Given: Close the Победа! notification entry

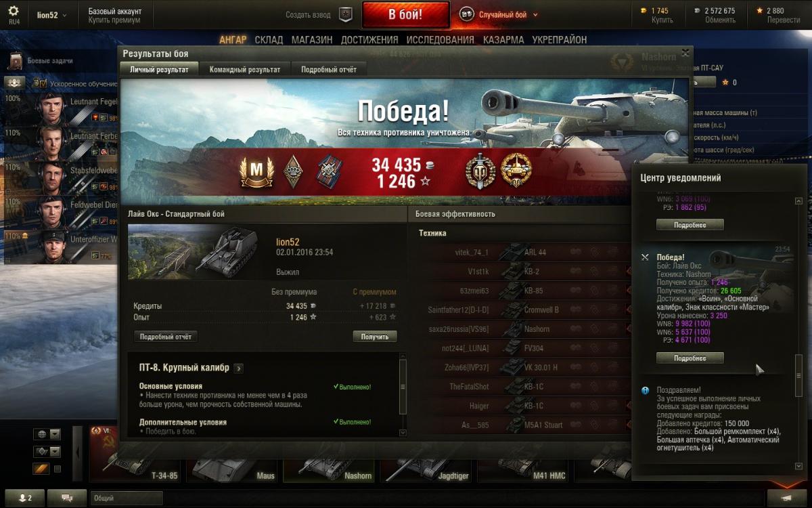Looking at the screenshot, I should [x=645, y=257].
